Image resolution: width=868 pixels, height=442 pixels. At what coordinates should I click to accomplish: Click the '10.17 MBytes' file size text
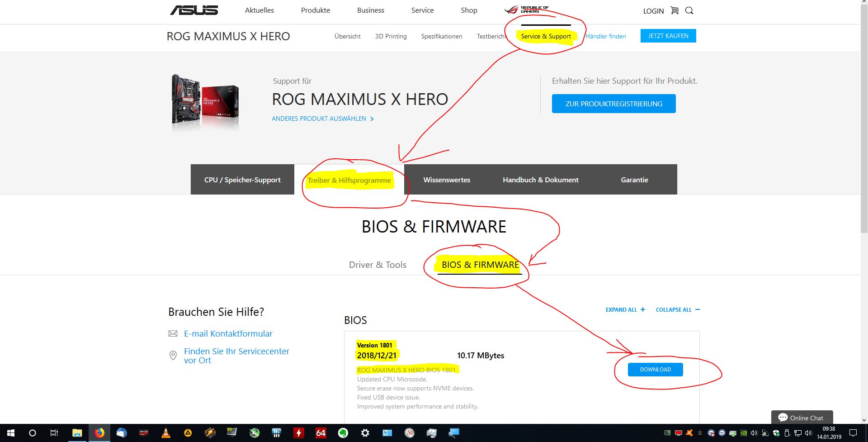coord(481,356)
